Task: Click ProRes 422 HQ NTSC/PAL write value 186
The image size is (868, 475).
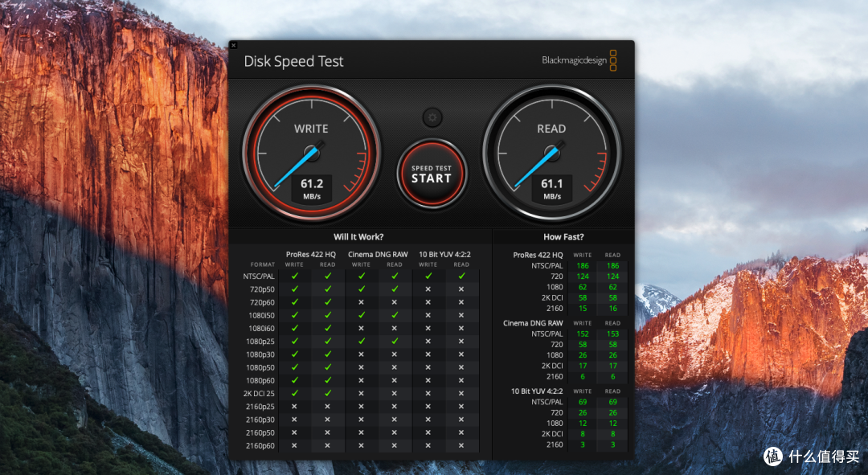Action: 583,266
